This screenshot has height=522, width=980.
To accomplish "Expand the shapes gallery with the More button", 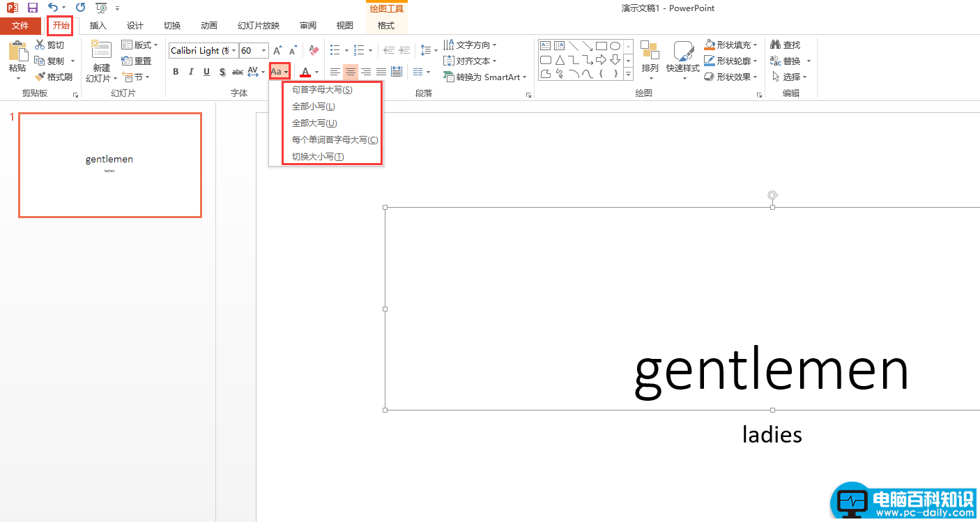I will click(628, 73).
